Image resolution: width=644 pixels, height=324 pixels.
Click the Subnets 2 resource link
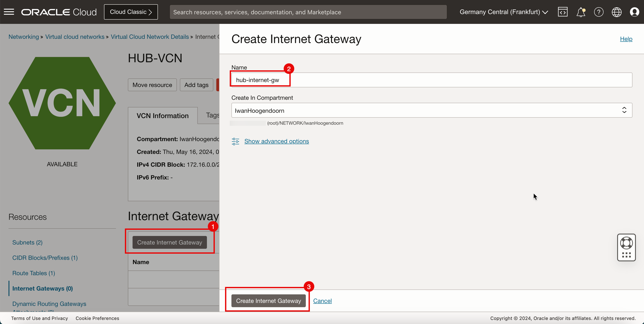[x=27, y=242]
